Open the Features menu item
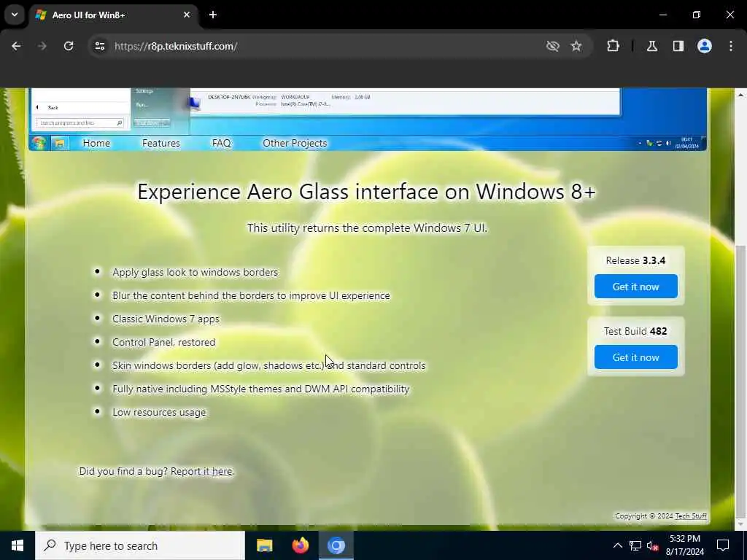Screen dimensions: 747x560 (x=161, y=144)
